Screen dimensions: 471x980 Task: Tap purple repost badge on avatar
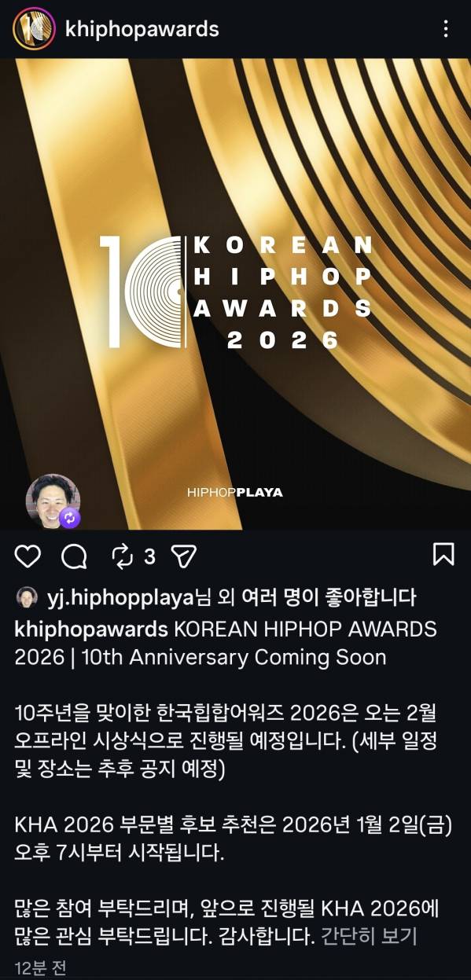pyautogui.click(x=70, y=517)
